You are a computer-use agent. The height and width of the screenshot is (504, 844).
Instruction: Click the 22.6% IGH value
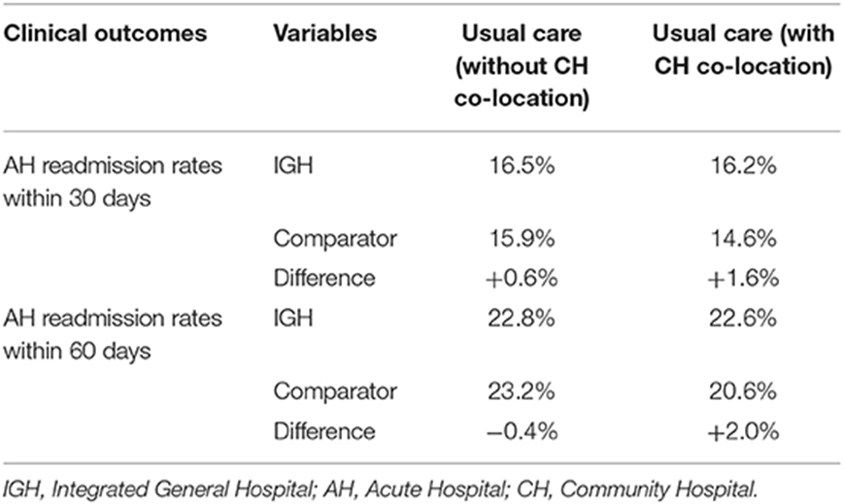(743, 319)
